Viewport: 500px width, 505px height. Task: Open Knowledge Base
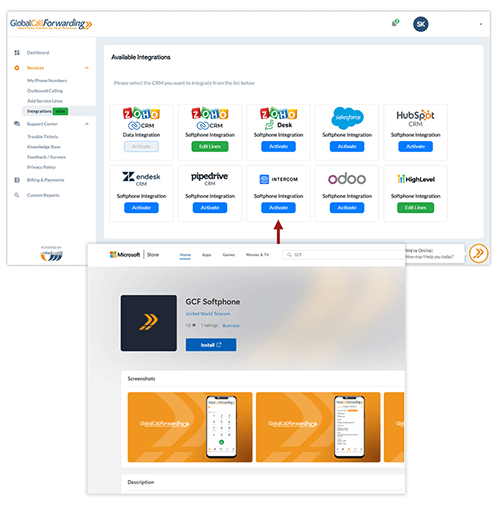point(44,147)
